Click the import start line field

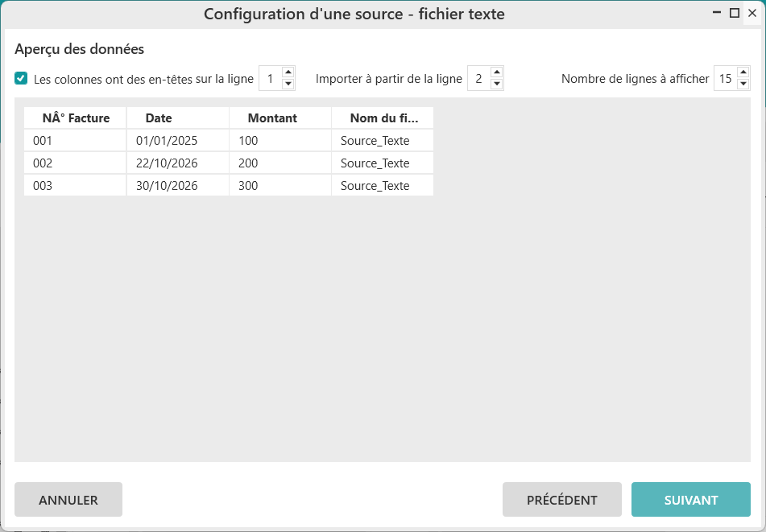(x=478, y=79)
